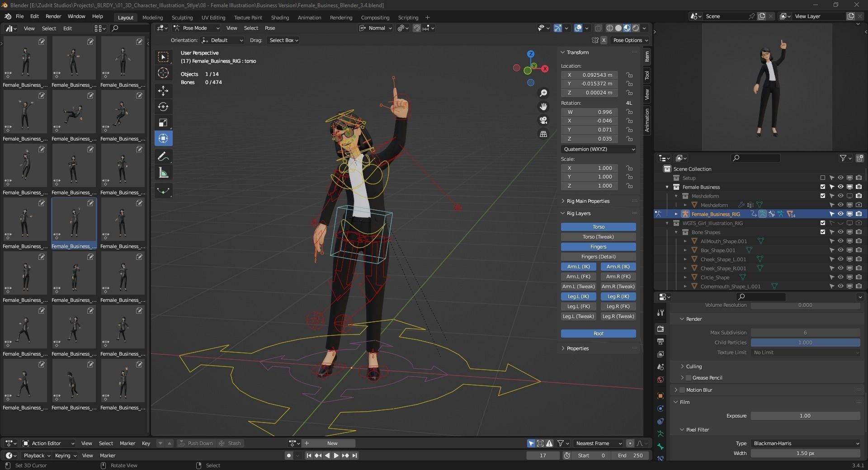
Task: Select the Select Box tool in toolbar
Action: [x=163, y=56]
